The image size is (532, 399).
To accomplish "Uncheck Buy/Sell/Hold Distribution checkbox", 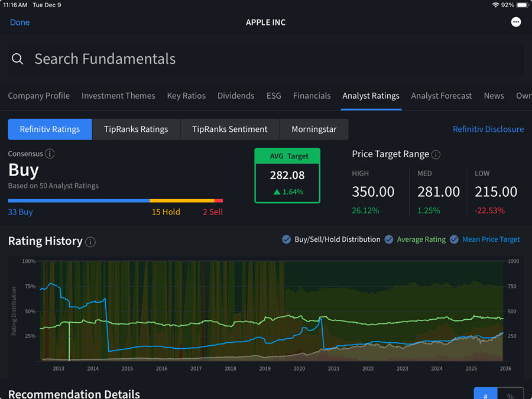I will click(286, 239).
